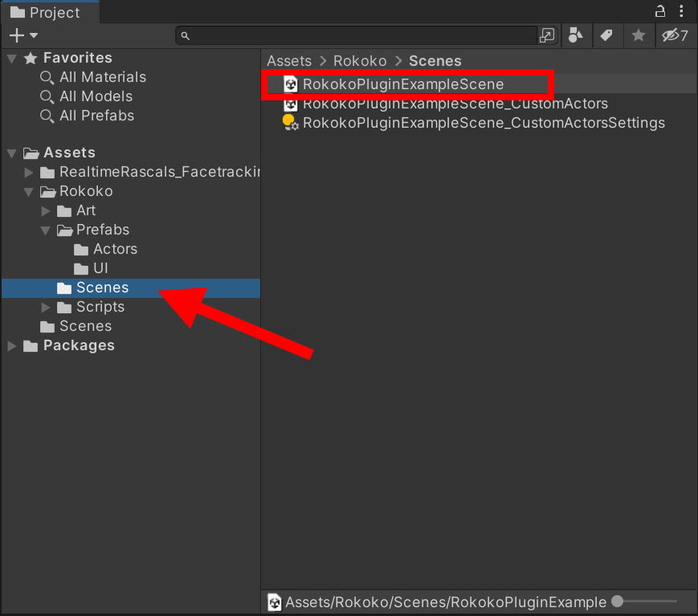Select RokokoPluginExampleScene_CustomActors scene asset
This screenshot has width=698, height=616.
click(x=455, y=104)
